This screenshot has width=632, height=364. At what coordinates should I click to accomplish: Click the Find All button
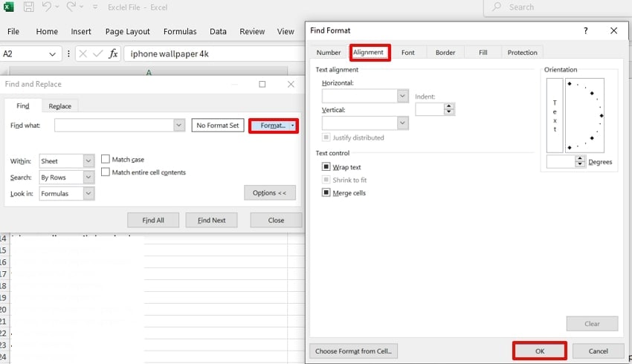tap(153, 220)
